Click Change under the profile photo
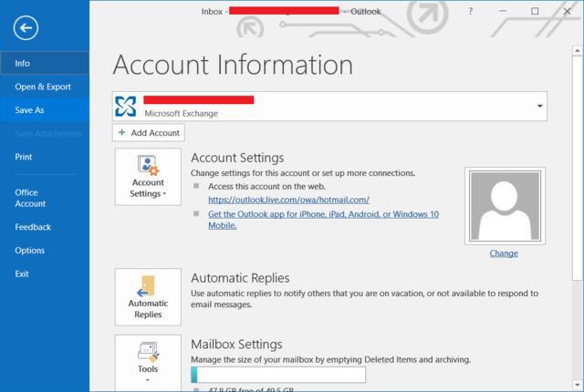The image size is (584, 392). click(x=504, y=253)
